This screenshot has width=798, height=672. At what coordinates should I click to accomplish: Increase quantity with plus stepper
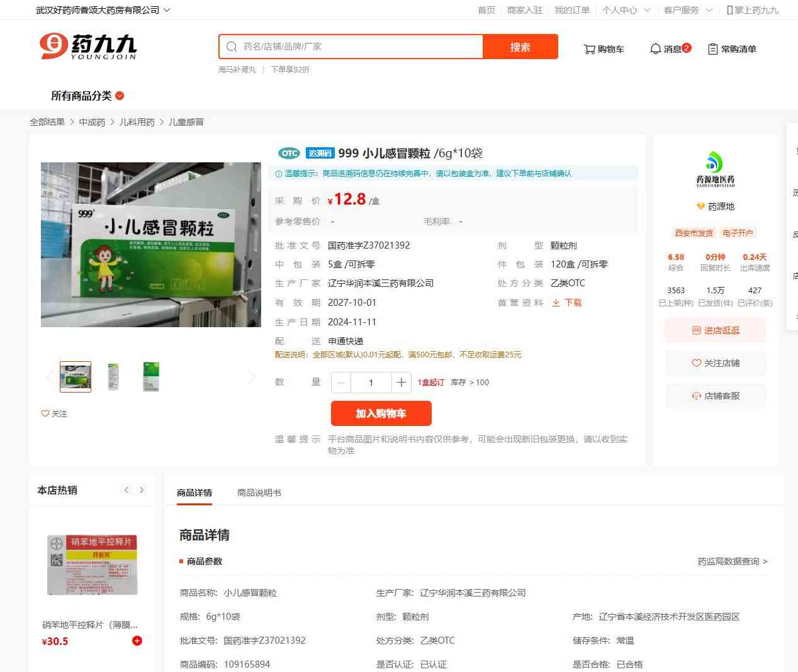(402, 382)
